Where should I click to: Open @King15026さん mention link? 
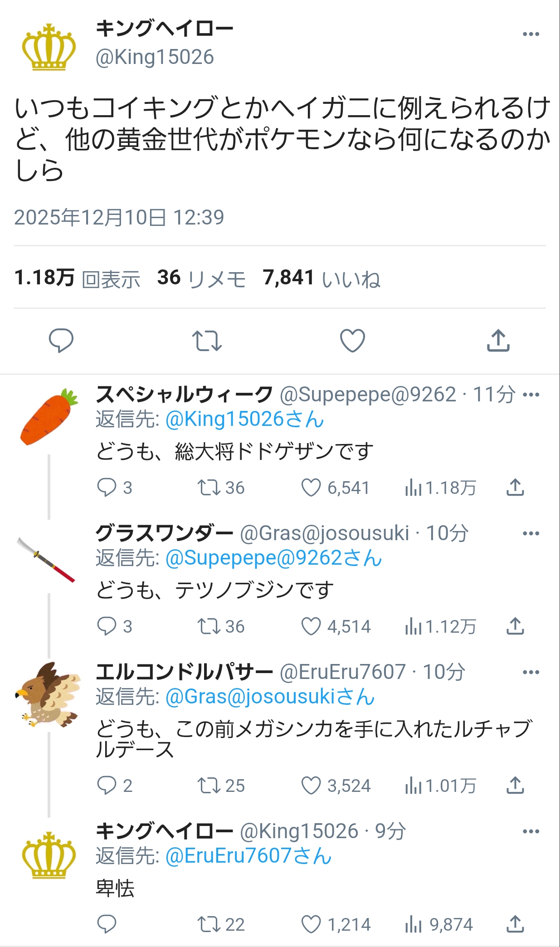pyautogui.click(x=244, y=420)
